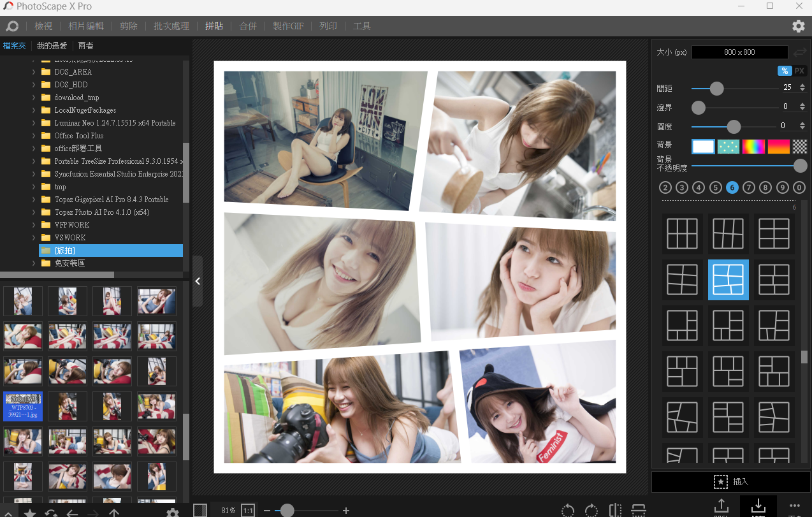Switch to 相片編輯 tab
This screenshot has width=812, height=517.
pos(86,26)
